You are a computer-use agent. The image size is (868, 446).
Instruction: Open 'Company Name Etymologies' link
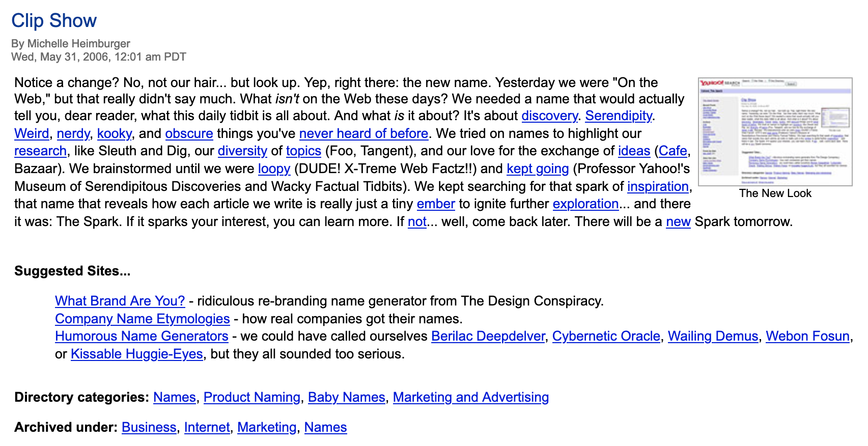(142, 319)
